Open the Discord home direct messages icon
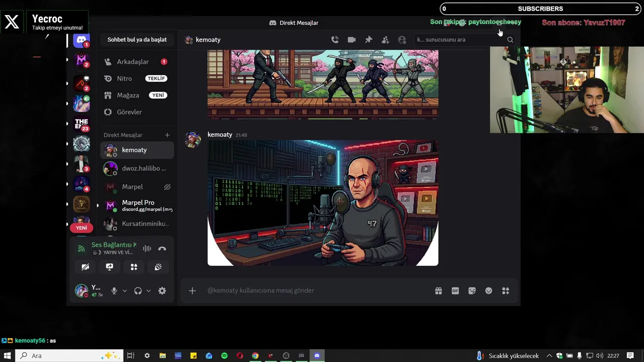The width and height of the screenshot is (644, 362). click(x=82, y=40)
